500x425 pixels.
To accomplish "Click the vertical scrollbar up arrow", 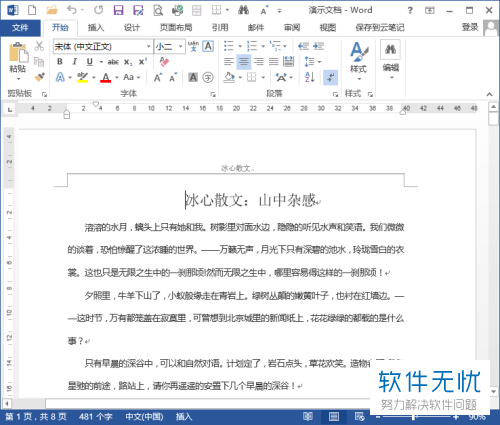I will (493, 107).
